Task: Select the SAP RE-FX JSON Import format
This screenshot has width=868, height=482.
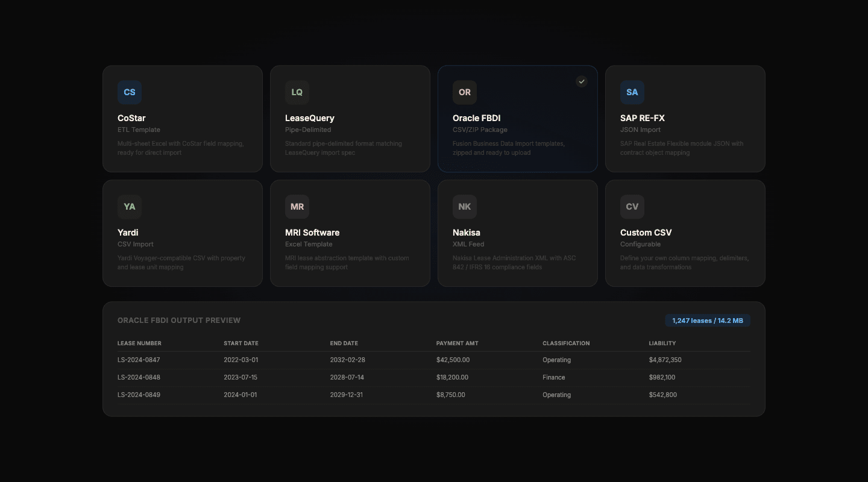Action: (685, 119)
